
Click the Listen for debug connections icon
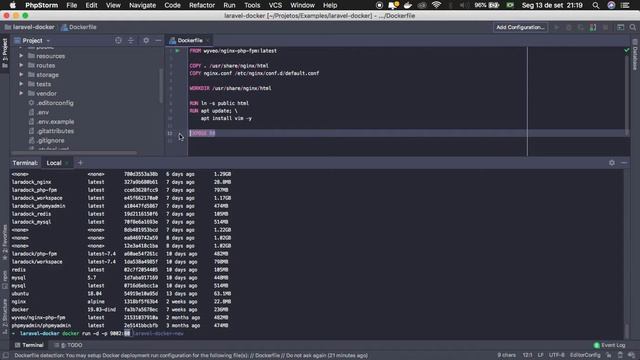pos(593,27)
